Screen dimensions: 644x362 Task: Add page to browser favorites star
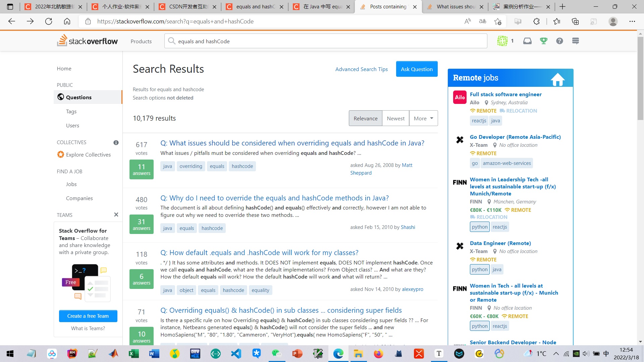[x=498, y=21]
